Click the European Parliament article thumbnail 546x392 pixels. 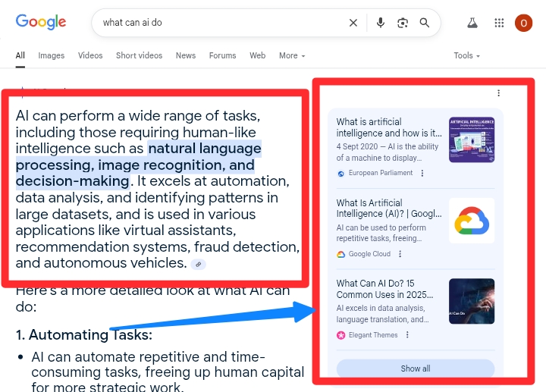point(472,140)
